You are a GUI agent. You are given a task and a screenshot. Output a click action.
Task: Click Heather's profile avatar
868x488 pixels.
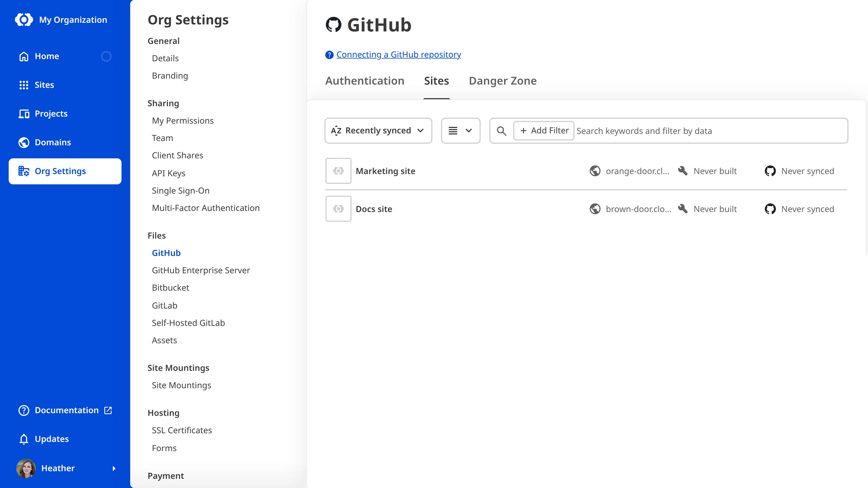coord(26,468)
